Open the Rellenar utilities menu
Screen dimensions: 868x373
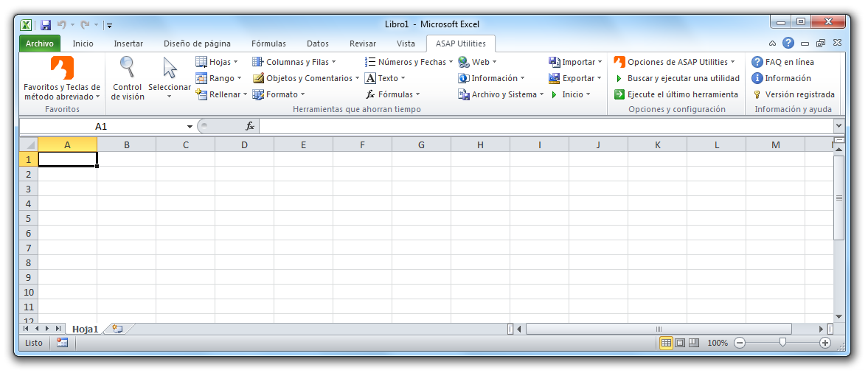click(x=221, y=94)
